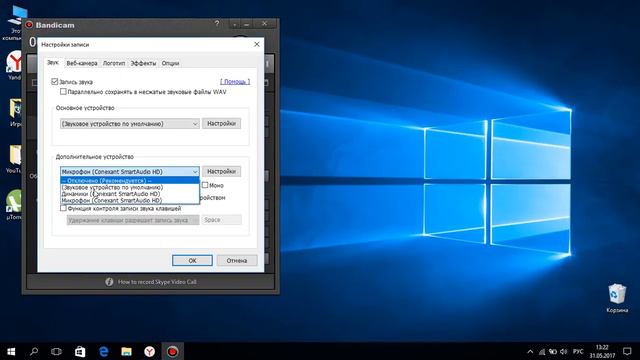Open the Action Center notifications icon

(x=627, y=351)
